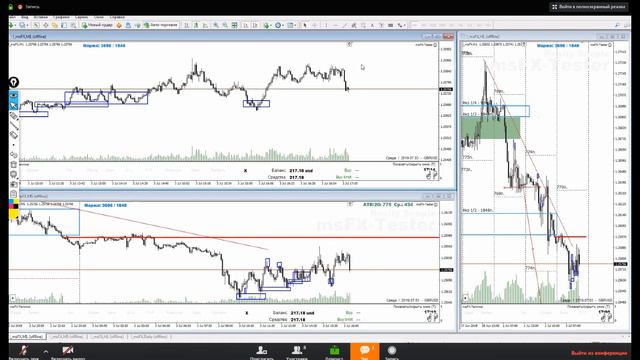Click the enter full screen mode button
The width and height of the screenshot is (640, 360).
coord(589,7)
